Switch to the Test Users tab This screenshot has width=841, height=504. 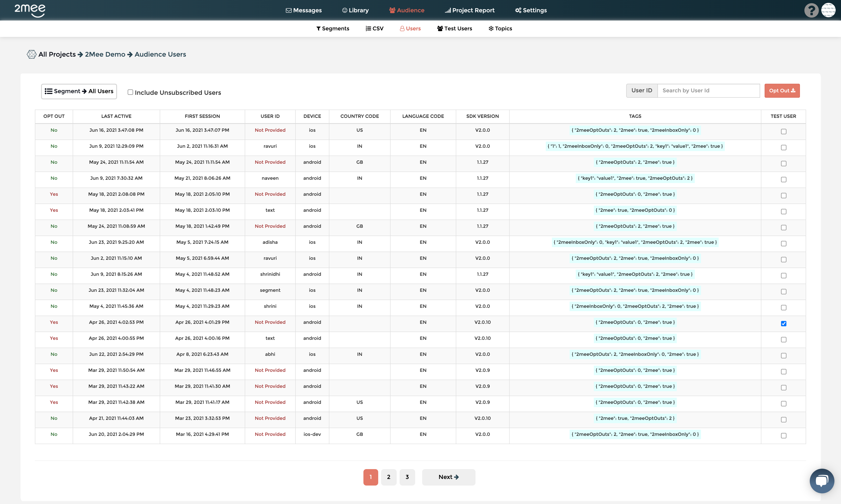455,29
